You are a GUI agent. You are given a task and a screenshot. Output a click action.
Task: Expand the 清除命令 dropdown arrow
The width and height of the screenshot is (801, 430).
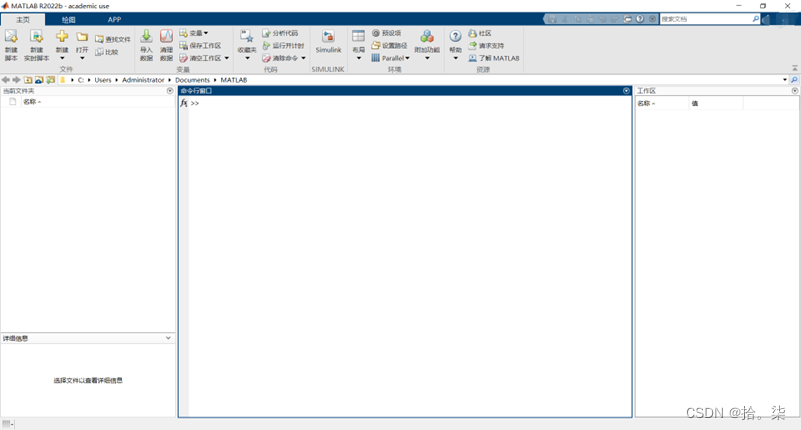point(303,58)
